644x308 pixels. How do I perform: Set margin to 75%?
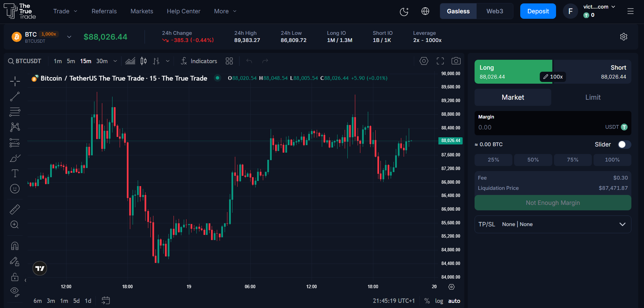click(x=573, y=160)
